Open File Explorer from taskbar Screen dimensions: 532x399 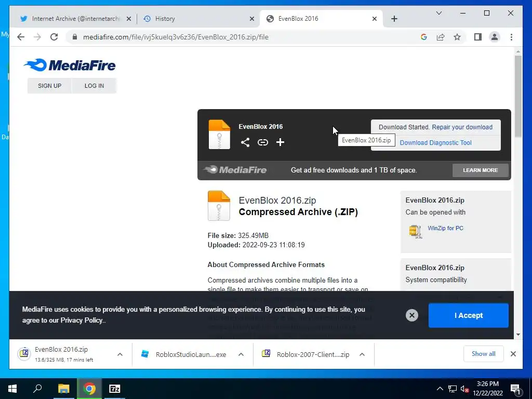click(63, 389)
